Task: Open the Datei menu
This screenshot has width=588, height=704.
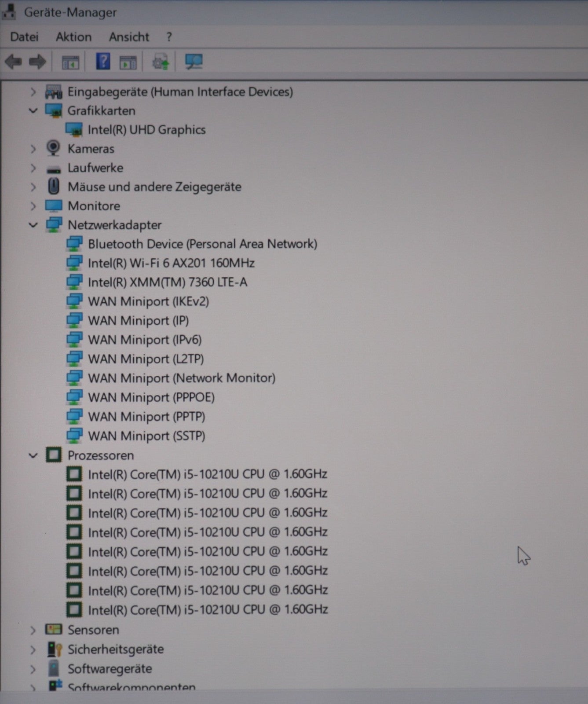Action: [24, 37]
